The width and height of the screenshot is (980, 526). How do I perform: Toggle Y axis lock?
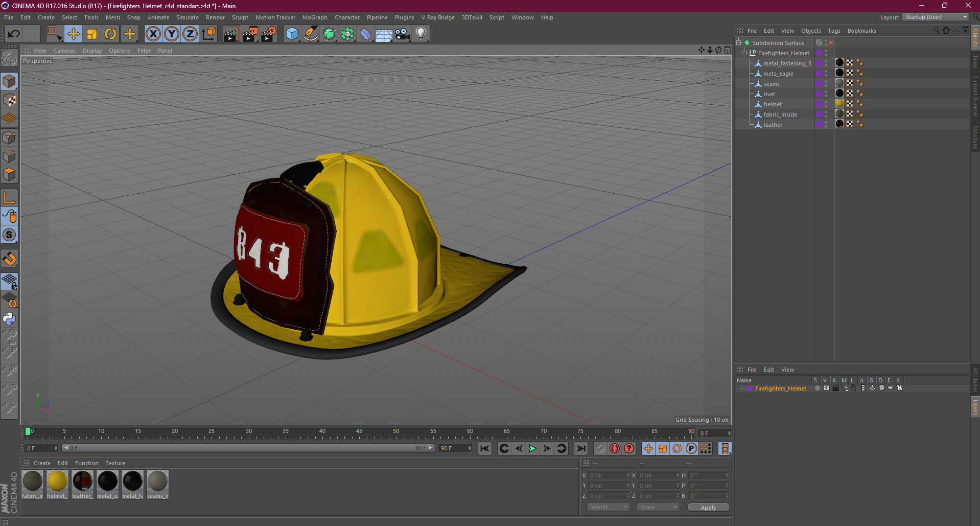pos(172,34)
